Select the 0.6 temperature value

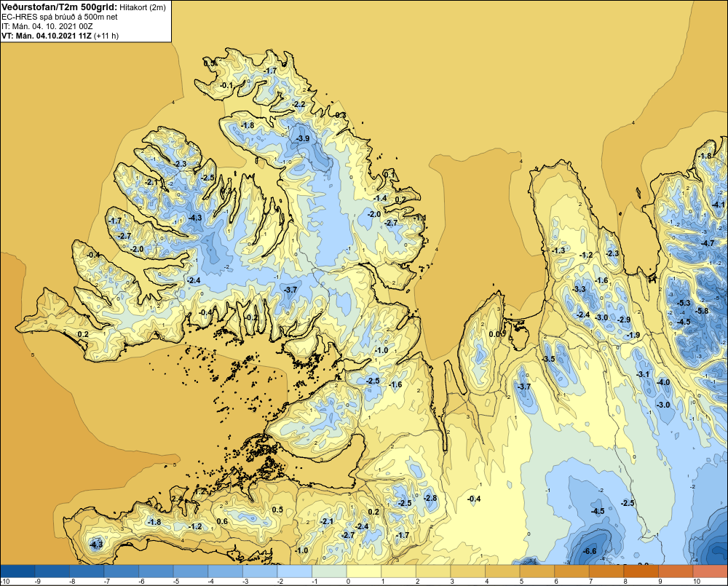(x=222, y=521)
